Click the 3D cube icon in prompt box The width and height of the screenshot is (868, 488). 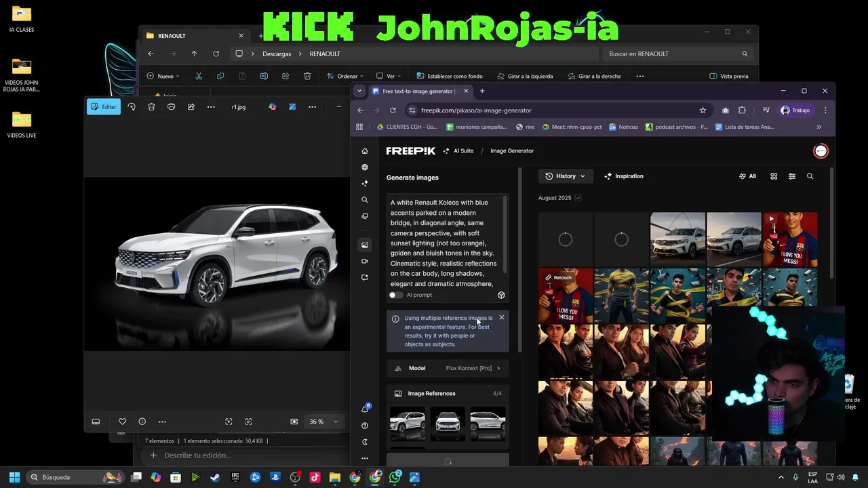coord(501,295)
